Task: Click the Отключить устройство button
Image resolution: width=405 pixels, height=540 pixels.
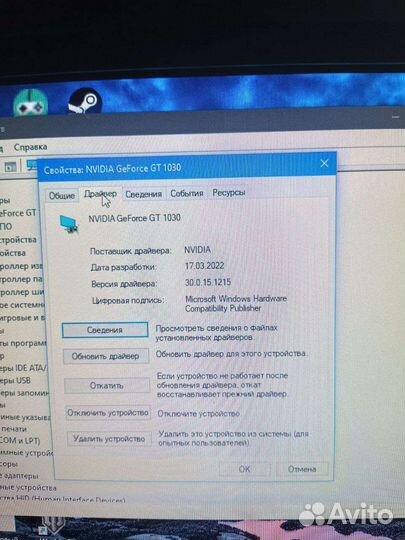Action: (108, 413)
